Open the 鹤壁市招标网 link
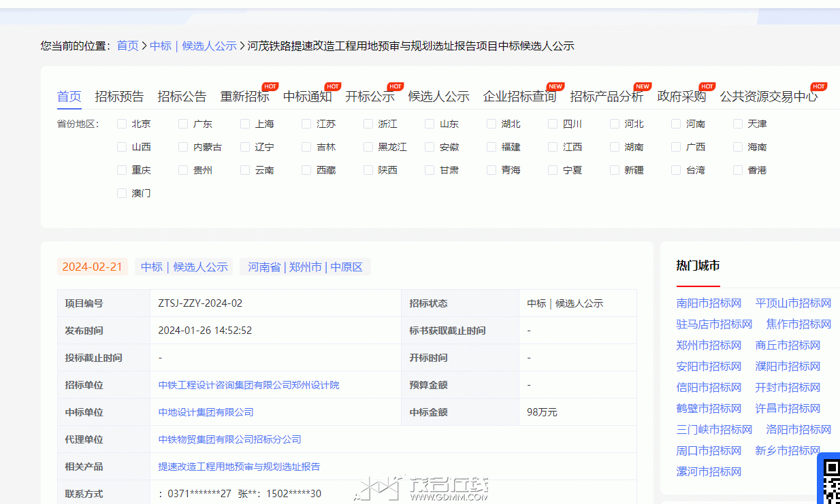This screenshot has height=504, width=840. [709, 409]
